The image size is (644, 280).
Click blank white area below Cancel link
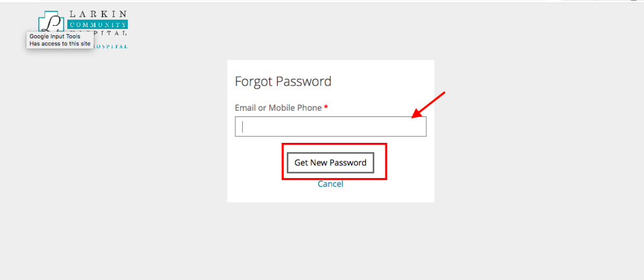coord(331,195)
